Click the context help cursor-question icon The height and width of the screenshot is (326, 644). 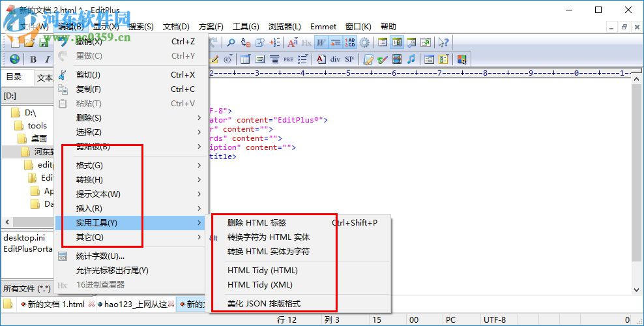click(443, 42)
